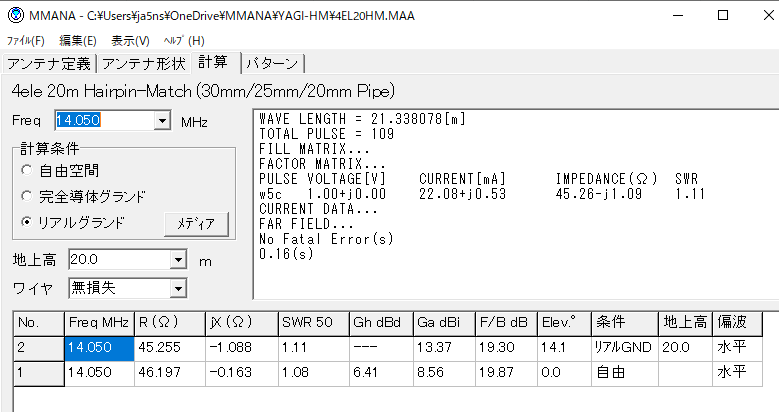Open the 編集(E) edit menu

78,41
